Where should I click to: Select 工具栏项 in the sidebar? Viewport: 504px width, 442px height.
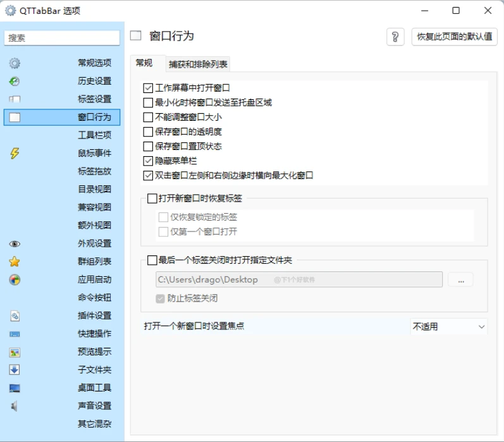[94, 135]
